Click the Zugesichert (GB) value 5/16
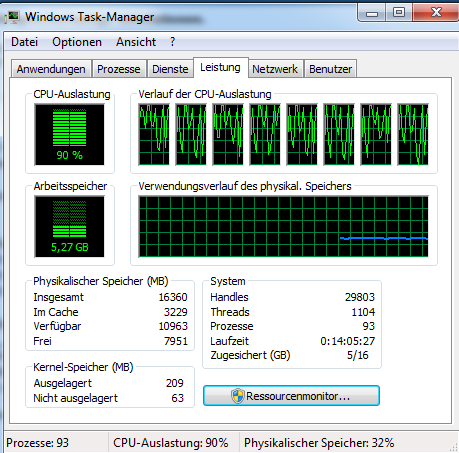The image size is (459, 453). pos(358,355)
